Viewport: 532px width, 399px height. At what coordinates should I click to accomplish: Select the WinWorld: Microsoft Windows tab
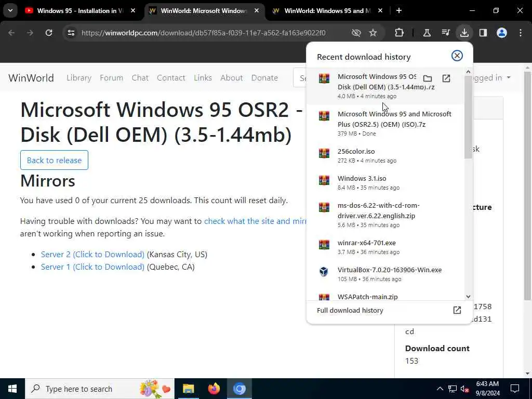click(x=204, y=11)
